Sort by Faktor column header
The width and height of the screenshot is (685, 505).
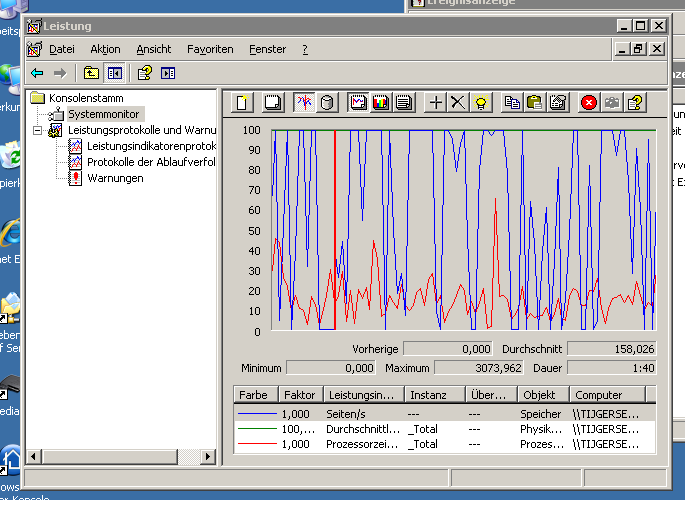[301, 395]
